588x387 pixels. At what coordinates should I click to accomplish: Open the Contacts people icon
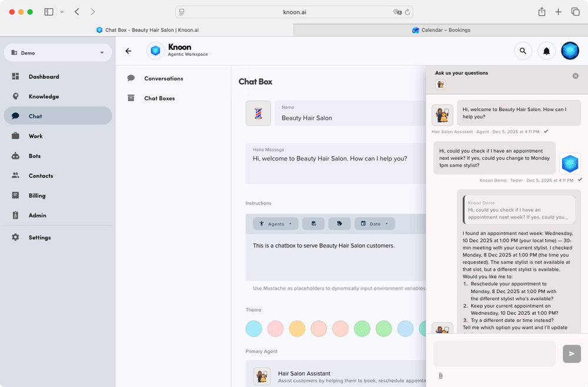[x=15, y=176]
